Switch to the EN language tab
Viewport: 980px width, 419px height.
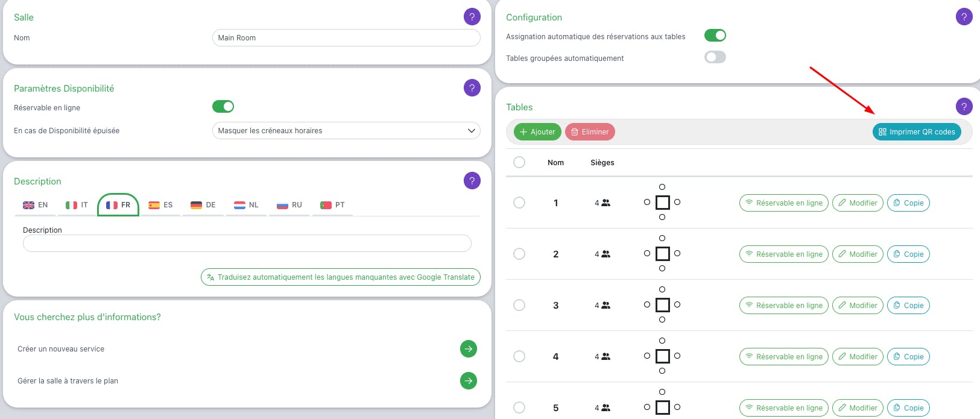click(x=36, y=205)
